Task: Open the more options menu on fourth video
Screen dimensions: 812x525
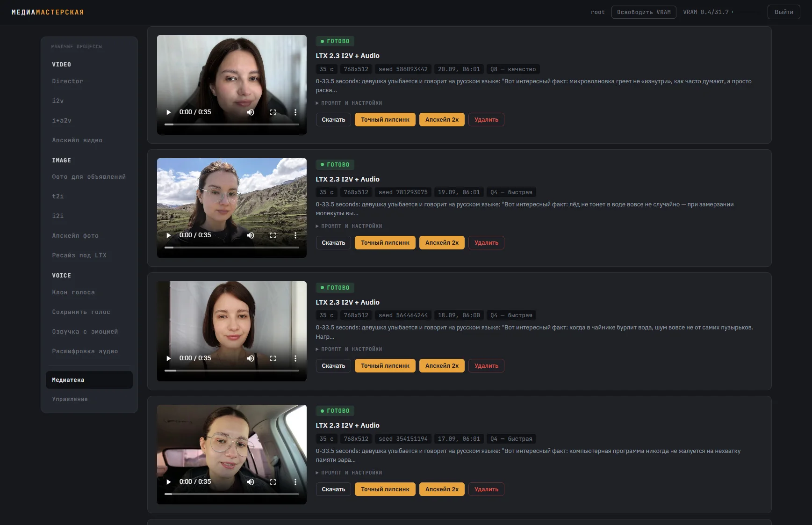Action: (295, 482)
